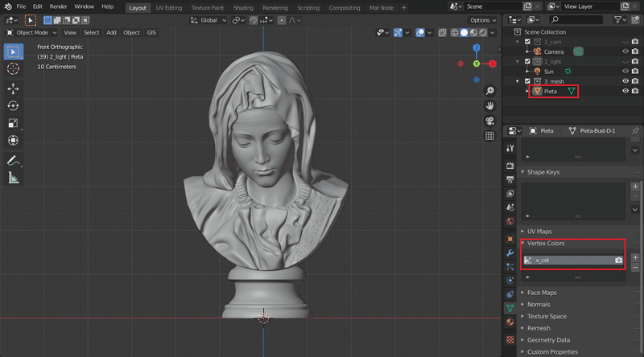Expand the Normals panel
The image size is (644, 357).
[539, 305]
